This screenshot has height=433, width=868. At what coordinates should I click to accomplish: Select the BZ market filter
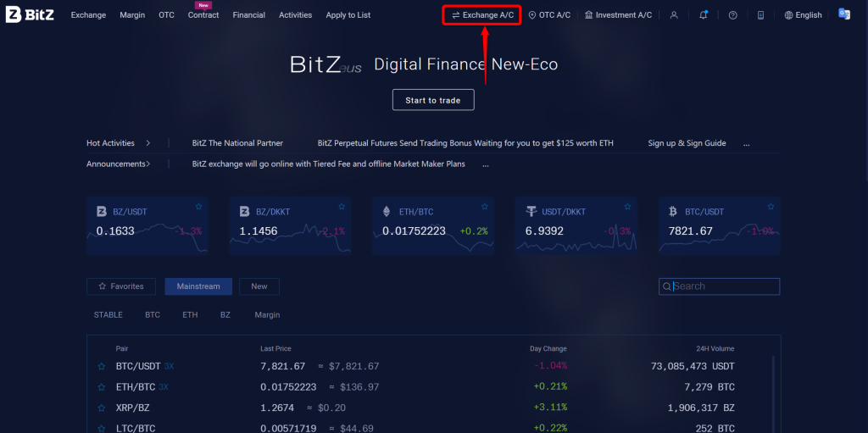pyautogui.click(x=225, y=314)
